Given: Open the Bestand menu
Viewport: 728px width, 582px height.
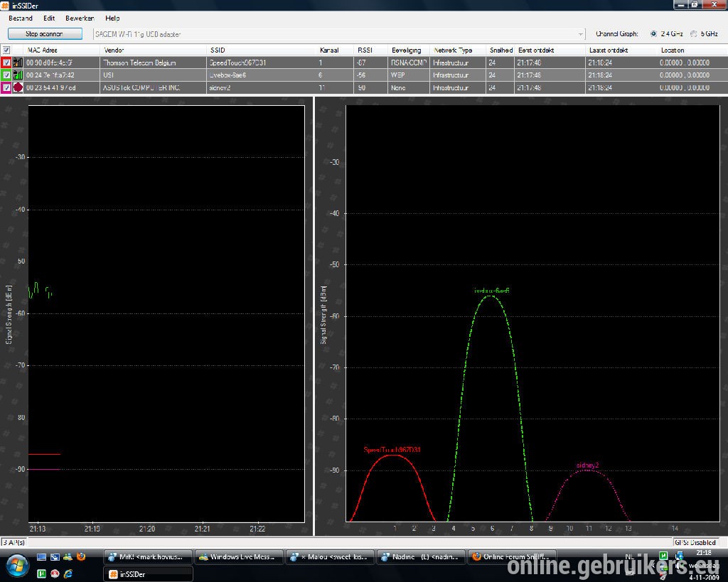Looking at the screenshot, I should pyautogui.click(x=21, y=18).
